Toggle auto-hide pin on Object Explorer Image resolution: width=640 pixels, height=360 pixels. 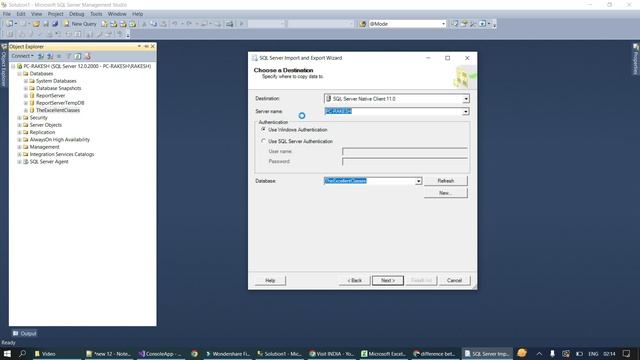tap(146, 47)
